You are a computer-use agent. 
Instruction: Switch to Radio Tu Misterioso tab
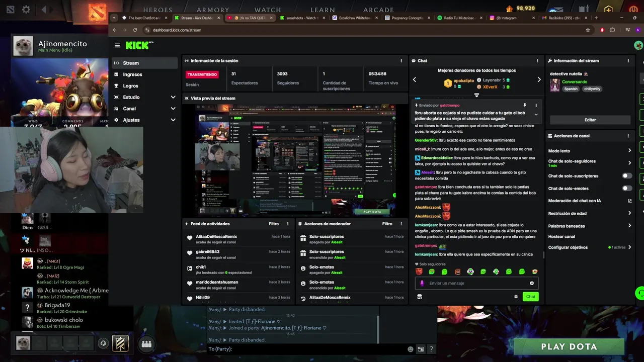459,18
